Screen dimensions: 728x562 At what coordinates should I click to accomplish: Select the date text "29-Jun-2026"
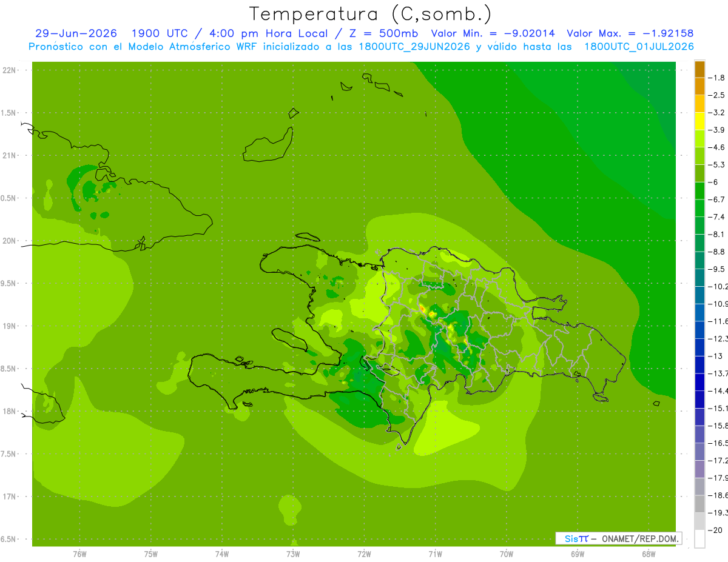point(77,33)
